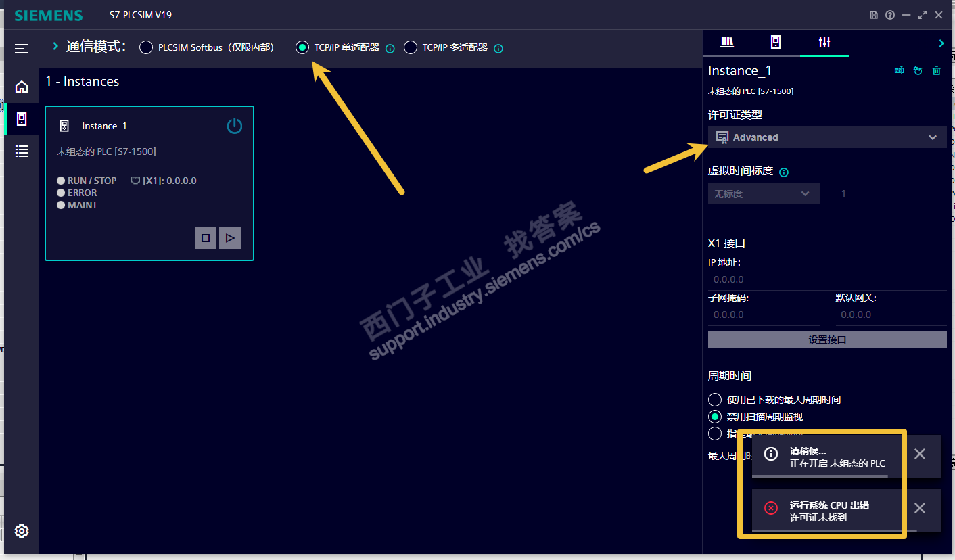Select 使用已下载的最大周期时间 option

pos(715,400)
